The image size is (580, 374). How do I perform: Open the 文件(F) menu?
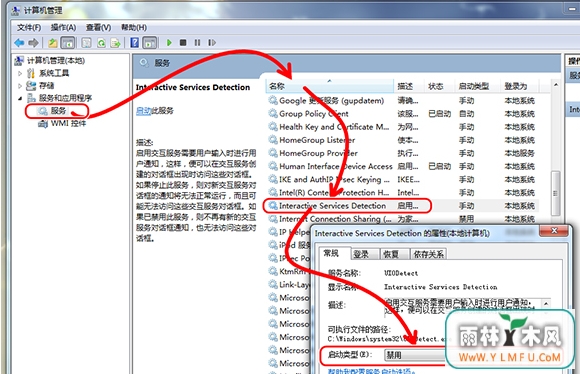[x=29, y=27]
